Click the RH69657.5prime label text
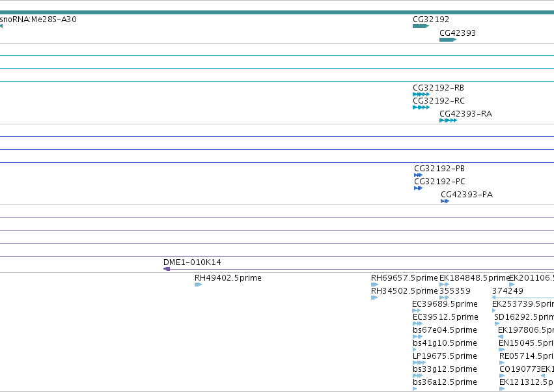Screen dimensions: 554x392 [x=404, y=278]
